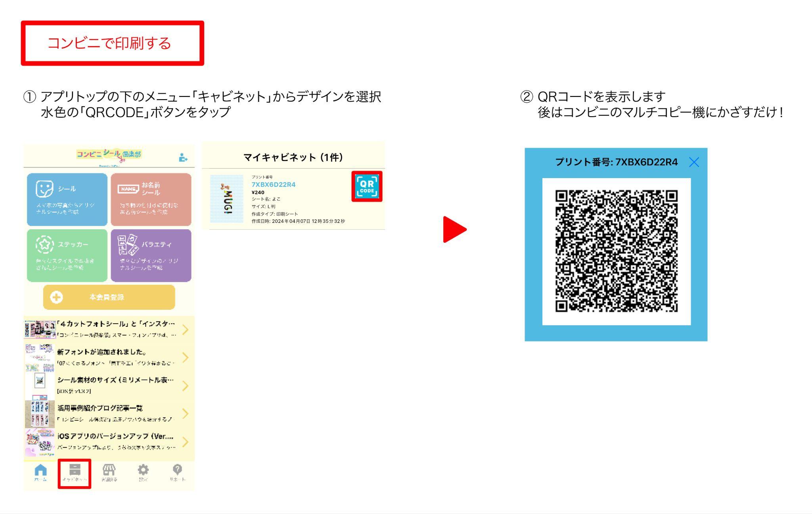Image resolution: width=812 pixels, height=514 pixels.
Task: Select the purple バラエティ tile
Action: point(151,255)
